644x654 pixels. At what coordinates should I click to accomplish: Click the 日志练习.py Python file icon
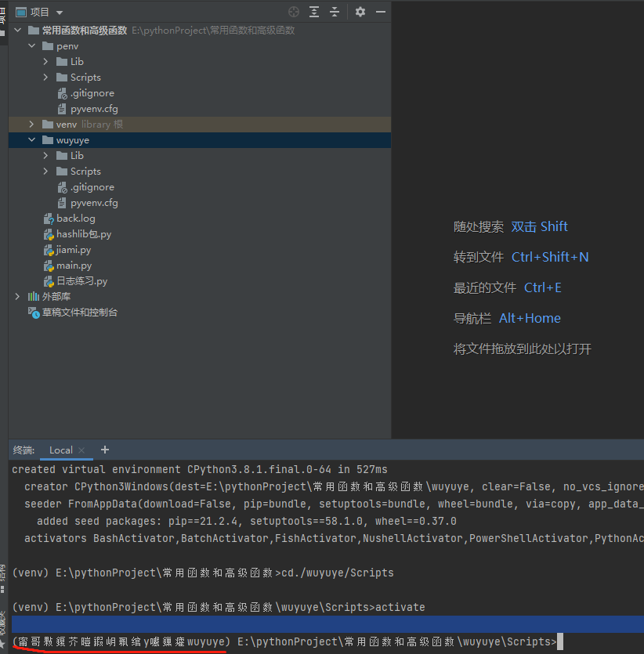[49, 281]
